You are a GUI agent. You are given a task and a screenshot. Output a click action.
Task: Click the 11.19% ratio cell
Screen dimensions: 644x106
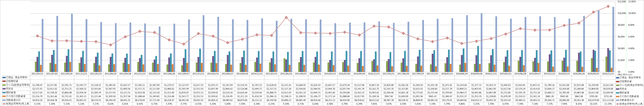click(608, 104)
